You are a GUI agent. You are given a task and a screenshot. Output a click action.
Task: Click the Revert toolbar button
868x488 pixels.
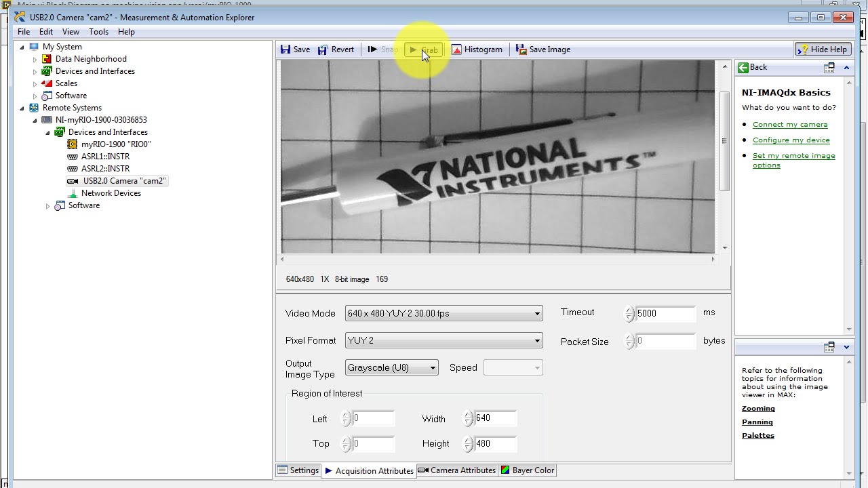336,49
